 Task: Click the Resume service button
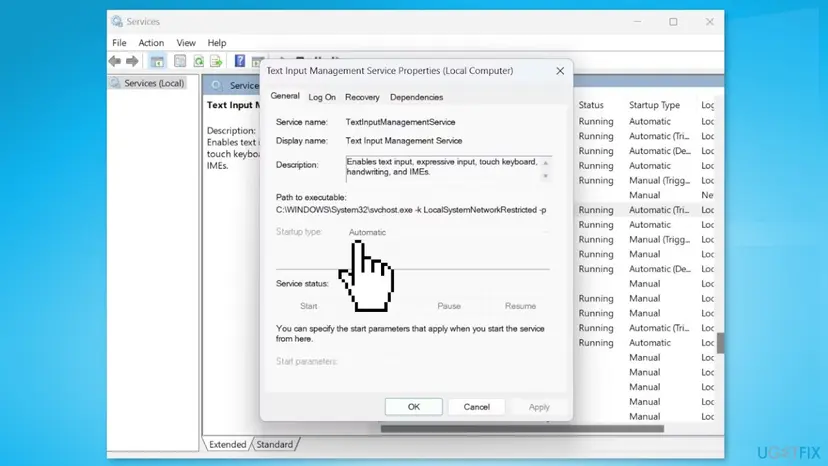[x=520, y=306]
